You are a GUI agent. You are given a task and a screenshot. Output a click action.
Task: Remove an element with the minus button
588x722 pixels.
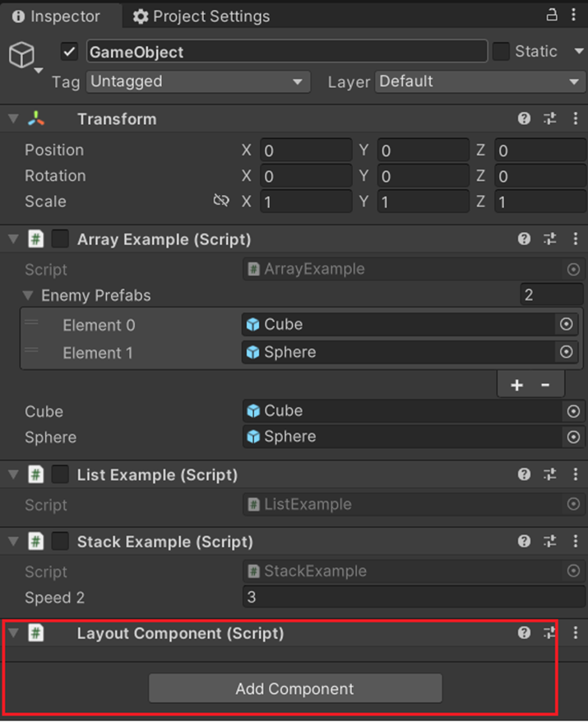545,385
